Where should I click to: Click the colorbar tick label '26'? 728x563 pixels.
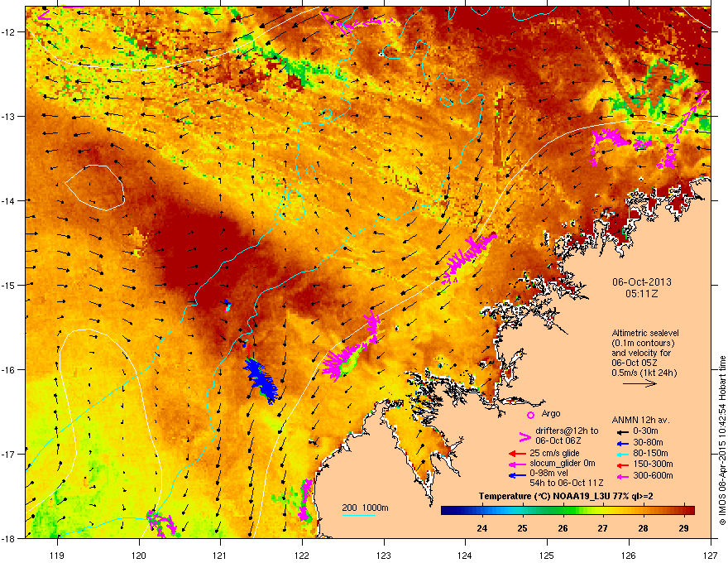click(x=563, y=528)
